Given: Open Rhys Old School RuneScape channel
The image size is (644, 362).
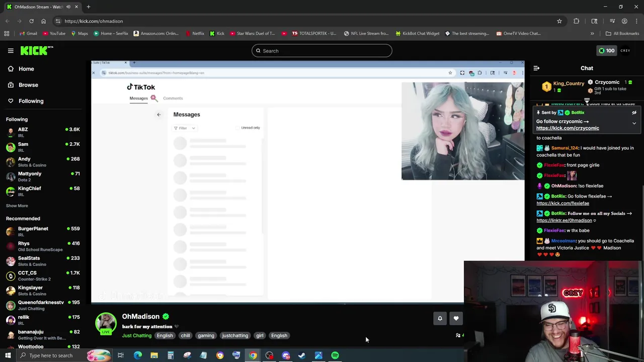Looking at the screenshot, I should 43,246.
